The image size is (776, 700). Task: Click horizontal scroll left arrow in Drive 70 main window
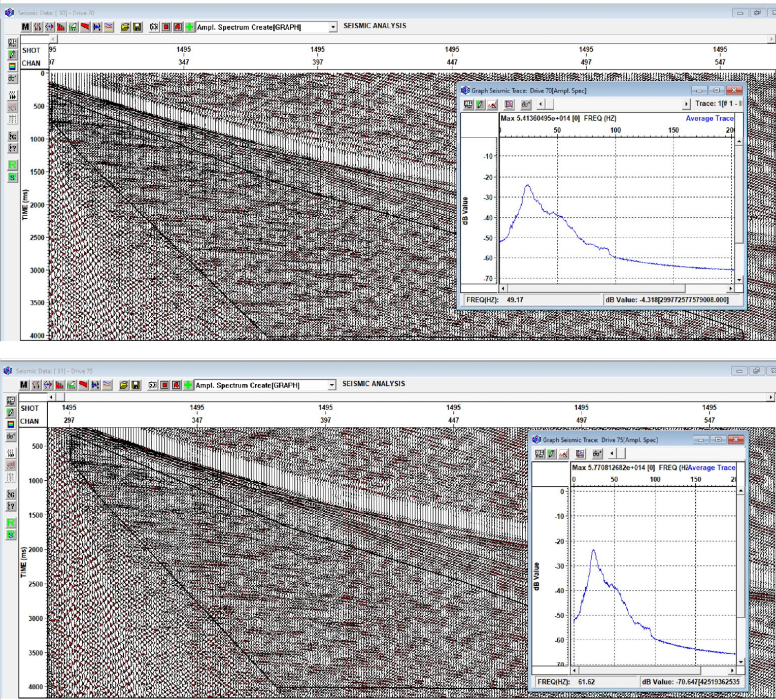click(53, 39)
